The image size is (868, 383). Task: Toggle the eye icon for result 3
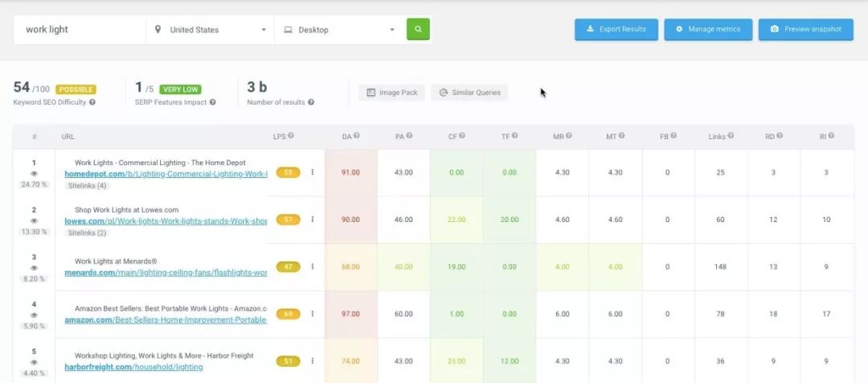(x=34, y=268)
